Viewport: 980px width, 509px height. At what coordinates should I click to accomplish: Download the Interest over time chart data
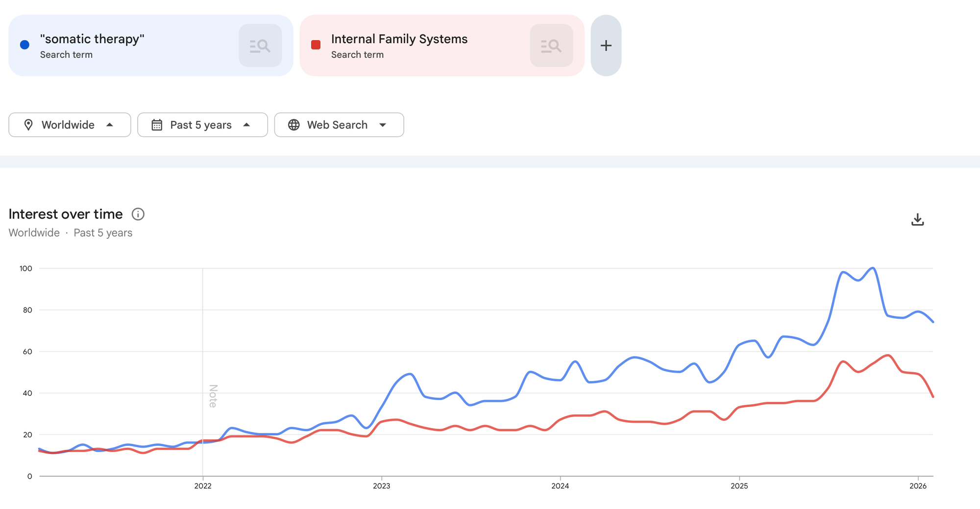(x=917, y=219)
